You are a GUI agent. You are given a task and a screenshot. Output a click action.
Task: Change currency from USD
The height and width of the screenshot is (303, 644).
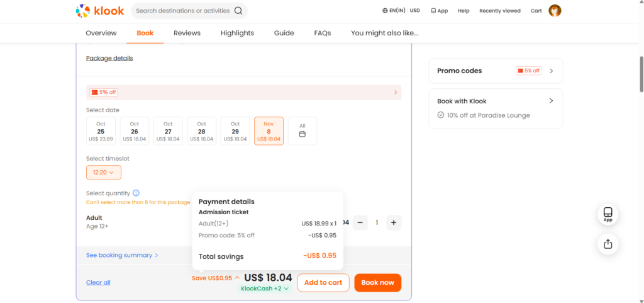[415, 11]
